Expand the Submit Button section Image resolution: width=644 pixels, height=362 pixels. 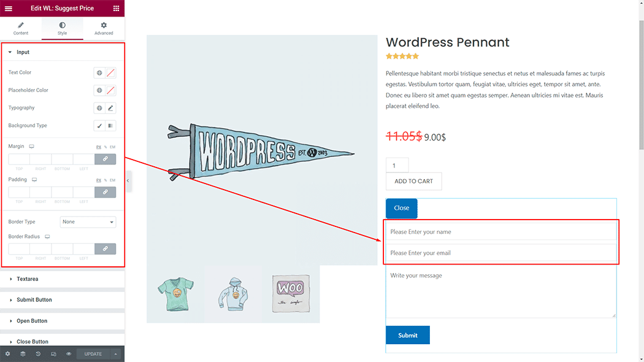34,300
